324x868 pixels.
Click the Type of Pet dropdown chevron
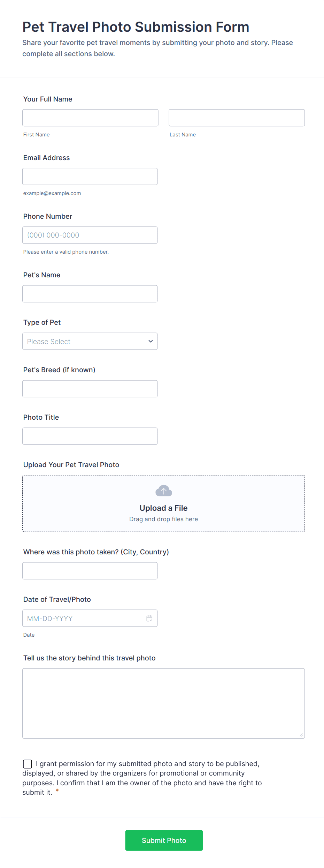tap(151, 341)
